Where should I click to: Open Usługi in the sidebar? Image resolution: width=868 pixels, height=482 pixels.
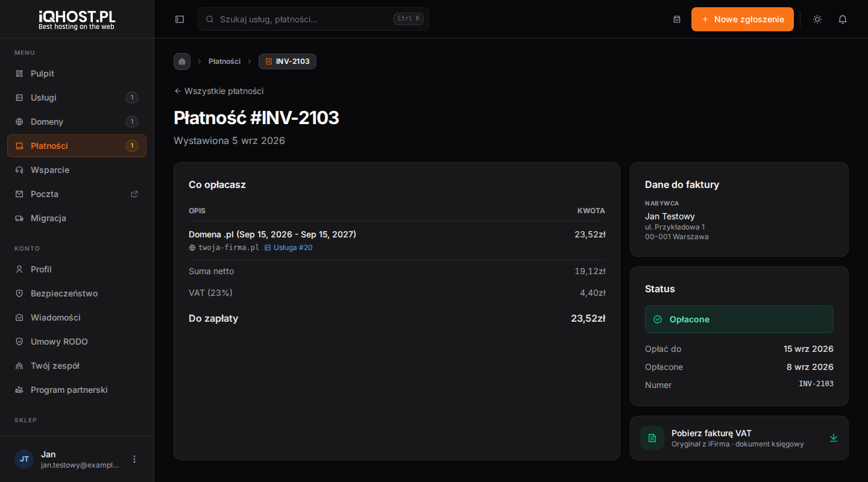tap(77, 98)
